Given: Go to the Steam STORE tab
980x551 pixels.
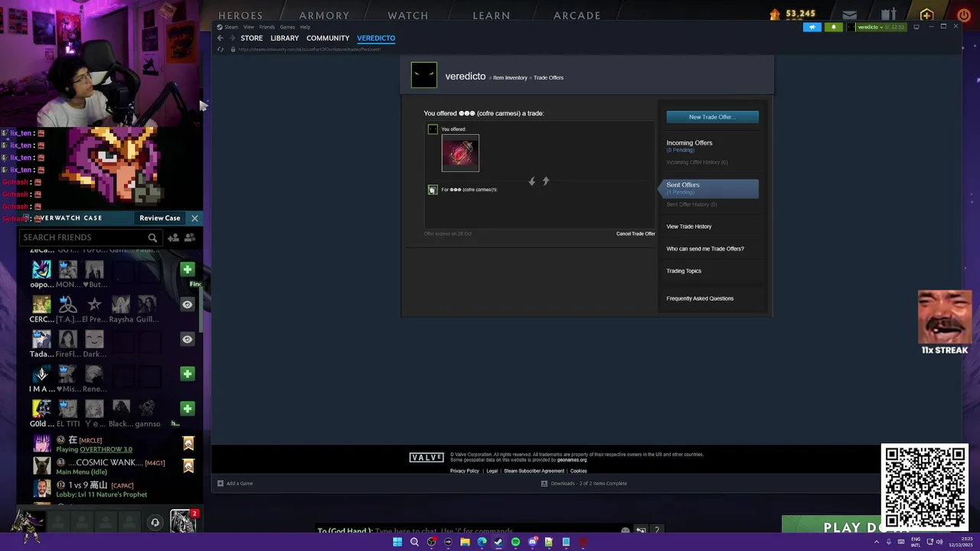Looking at the screenshot, I should (x=251, y=38).
